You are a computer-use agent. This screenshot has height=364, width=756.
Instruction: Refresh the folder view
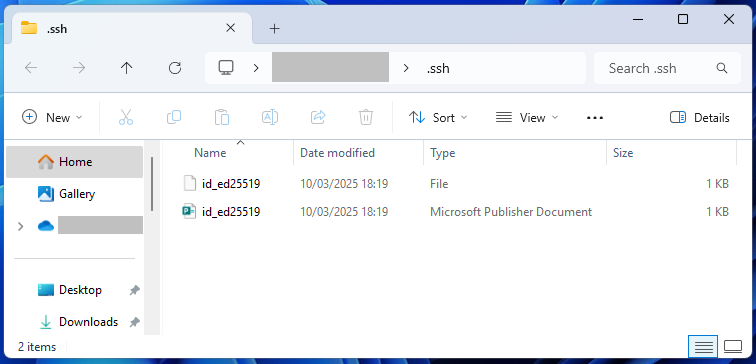[x=175, y=68]
